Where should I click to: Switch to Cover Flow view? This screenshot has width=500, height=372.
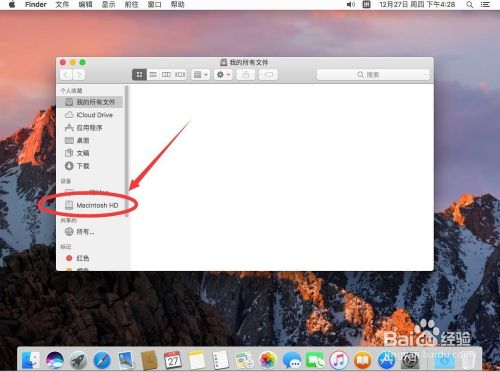[180, 75]
